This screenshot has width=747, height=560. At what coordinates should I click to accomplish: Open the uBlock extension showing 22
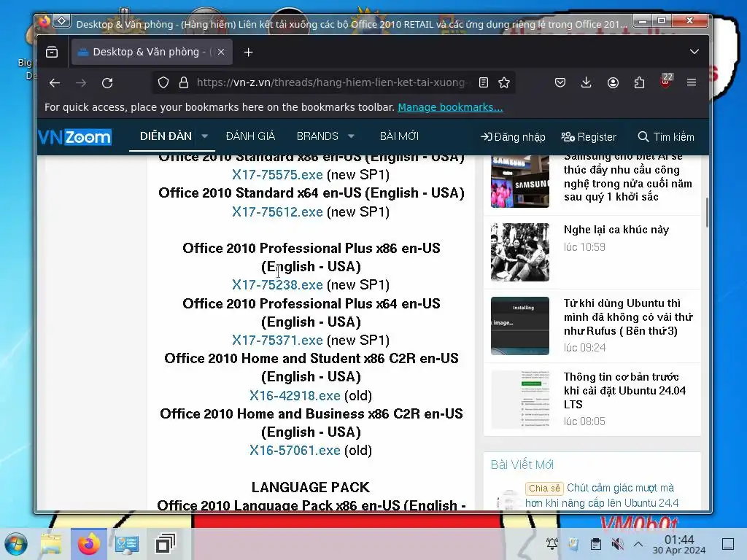point(666,81)
